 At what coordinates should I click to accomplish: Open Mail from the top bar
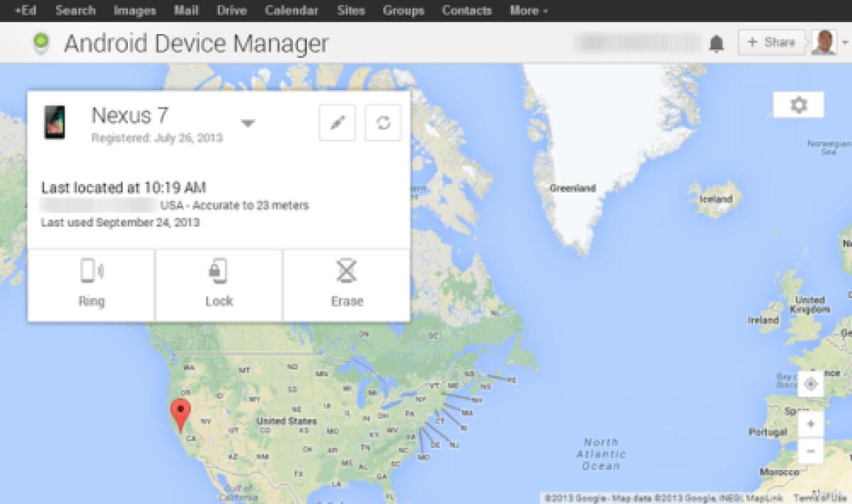186,11
